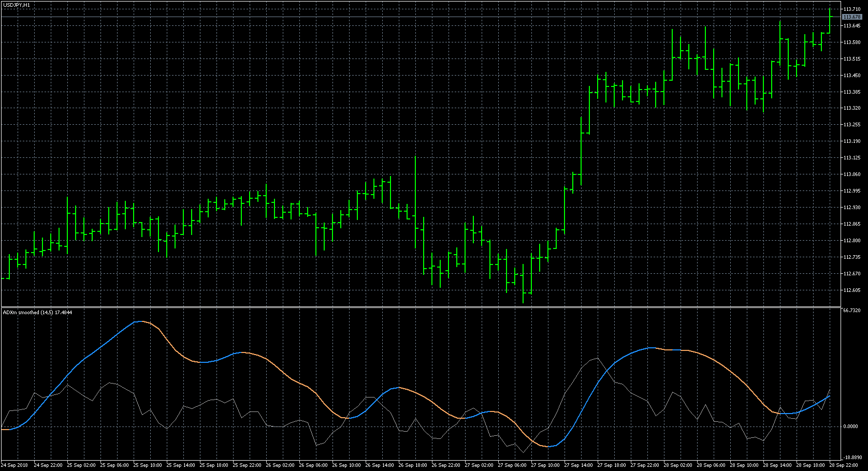The image size is (868, 471).
Task: Click the 0.0000 indicator scale label
Action: 851,426
